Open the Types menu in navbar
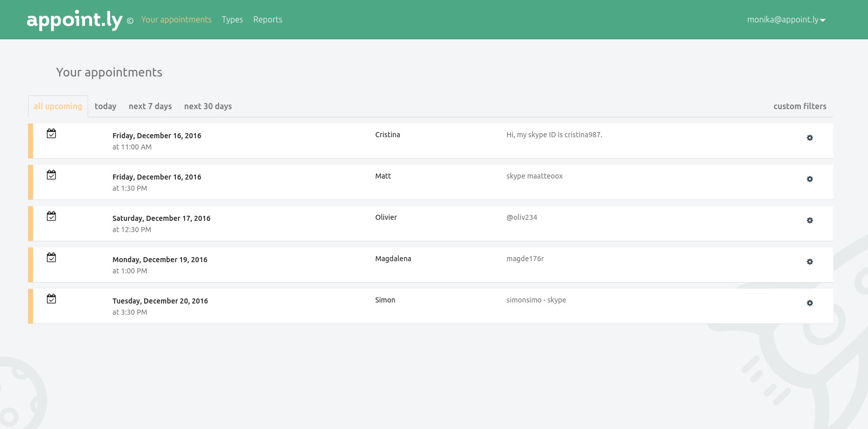The width and height of the screenshot is (868, 429). click(232, 20)
